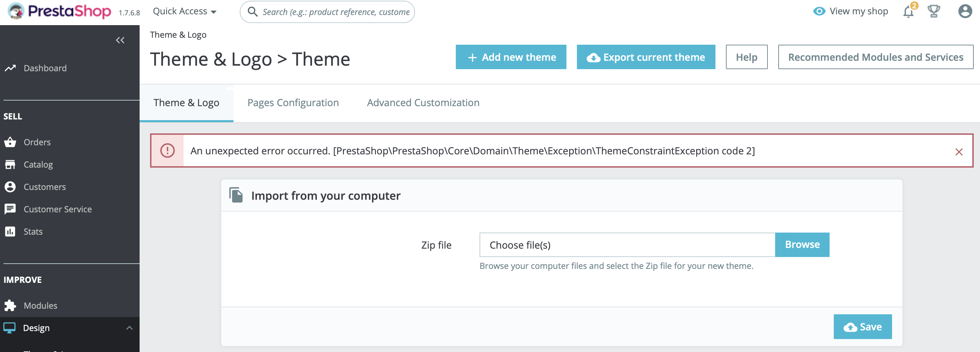Viewport: 980px width, 352px height.
Task: Open the PrestaShop logo home link
Action: coord(60,11)
